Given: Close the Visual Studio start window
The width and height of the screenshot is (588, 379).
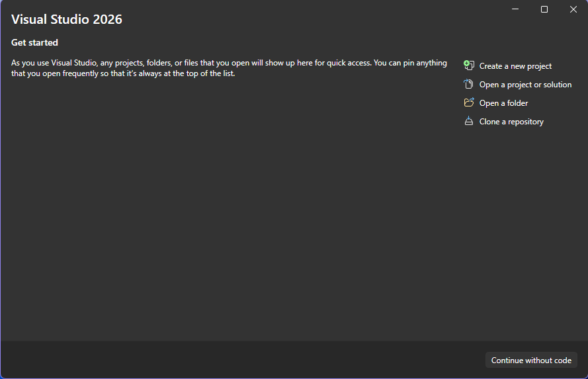Looking at the screenshot, I should tap(573, 9).
